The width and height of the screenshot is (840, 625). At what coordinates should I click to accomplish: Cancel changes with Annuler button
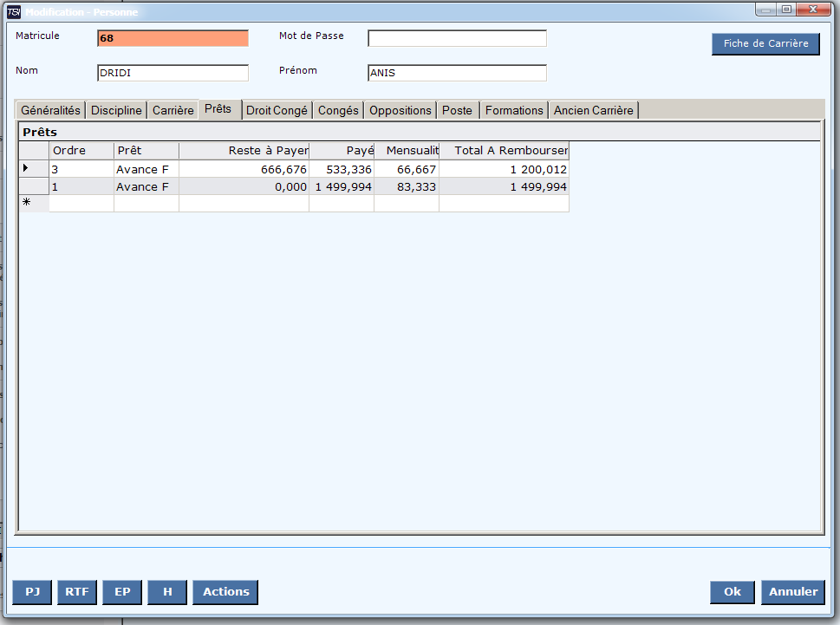(792, 592)
